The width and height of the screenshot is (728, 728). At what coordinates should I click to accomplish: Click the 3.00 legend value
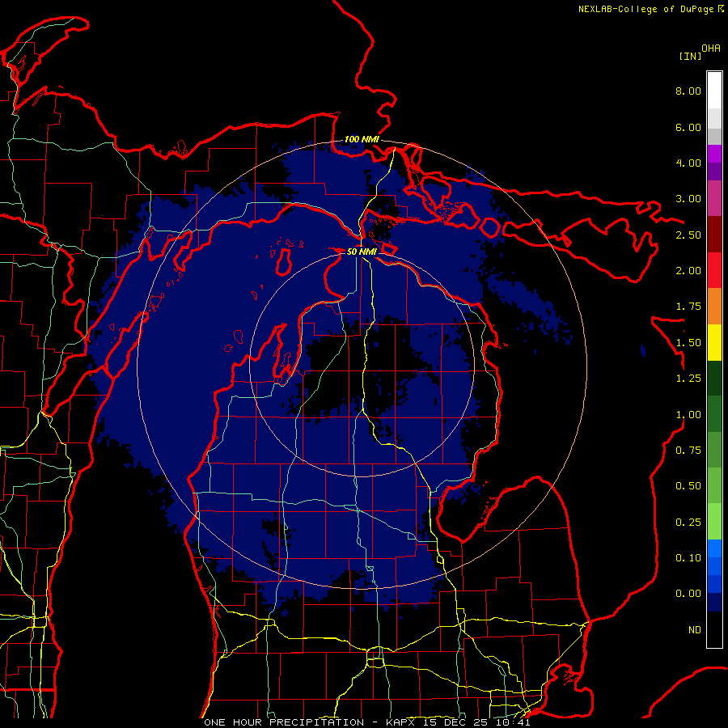tap(688, 199)
